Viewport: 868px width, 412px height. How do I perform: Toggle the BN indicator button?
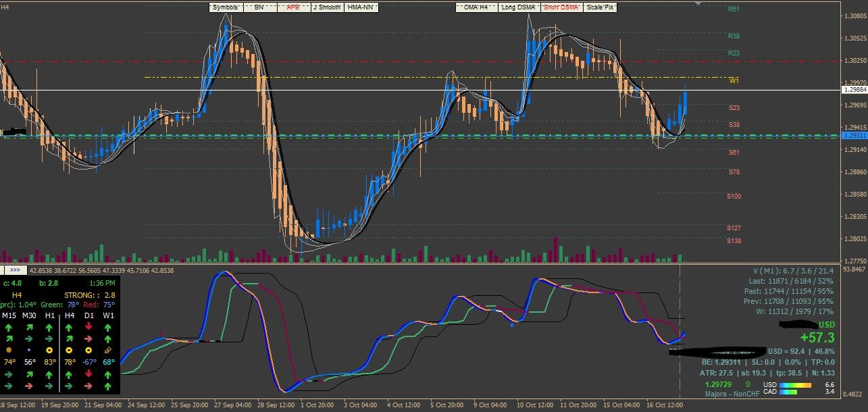[x=259, y=7]
